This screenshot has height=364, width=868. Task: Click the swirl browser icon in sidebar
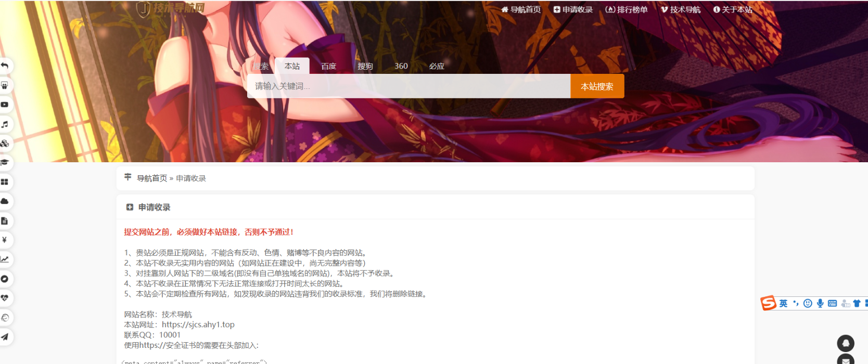[5, 318]
